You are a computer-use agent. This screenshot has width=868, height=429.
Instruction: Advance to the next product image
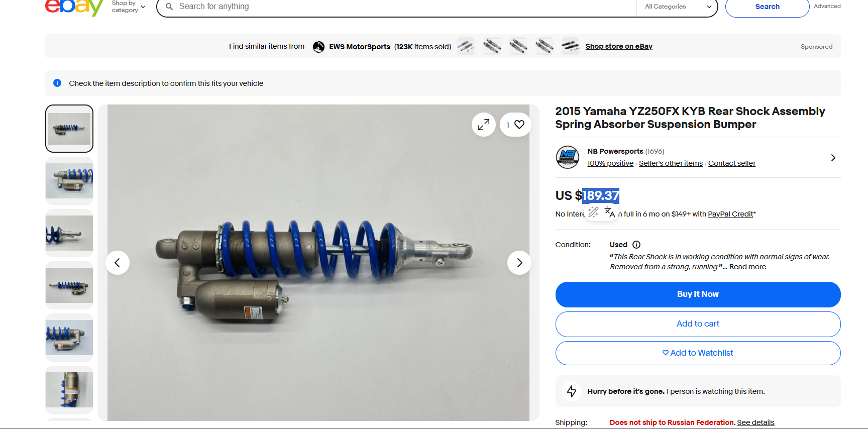coord(519,263)
